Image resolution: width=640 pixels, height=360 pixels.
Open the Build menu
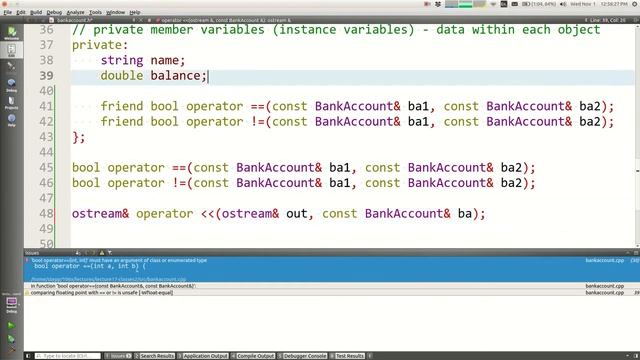click(36, 12)
